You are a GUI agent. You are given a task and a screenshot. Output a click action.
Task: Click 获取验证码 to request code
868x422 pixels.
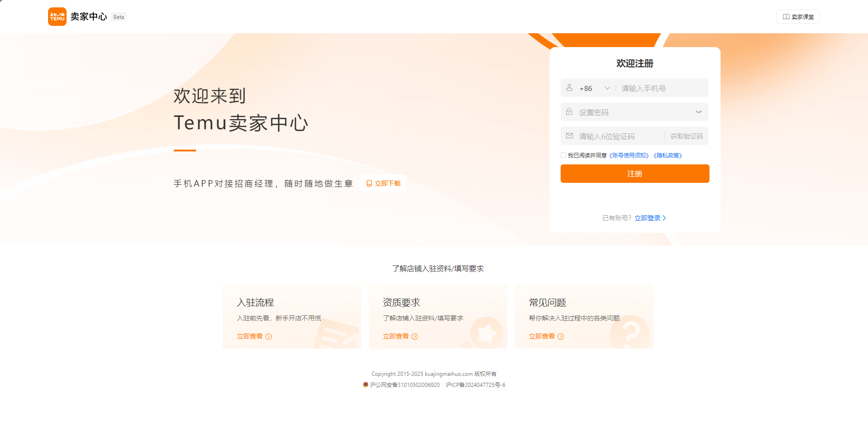point(686,136)
